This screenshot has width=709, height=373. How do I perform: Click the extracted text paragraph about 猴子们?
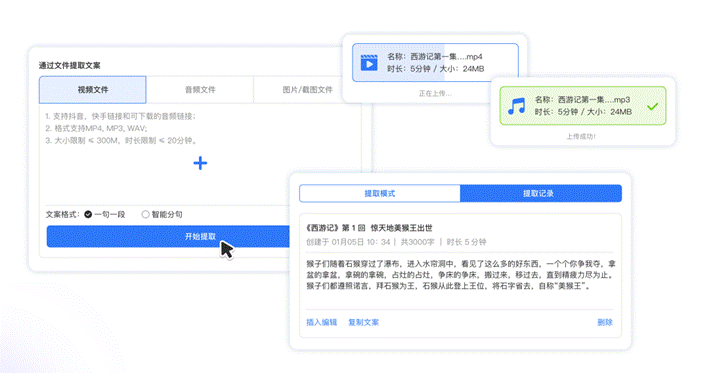(461, 275)
